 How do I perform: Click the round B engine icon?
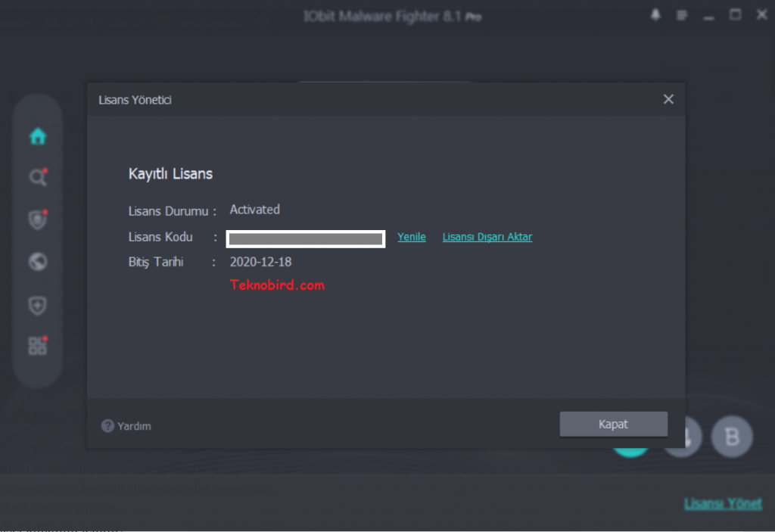[732, 436]
